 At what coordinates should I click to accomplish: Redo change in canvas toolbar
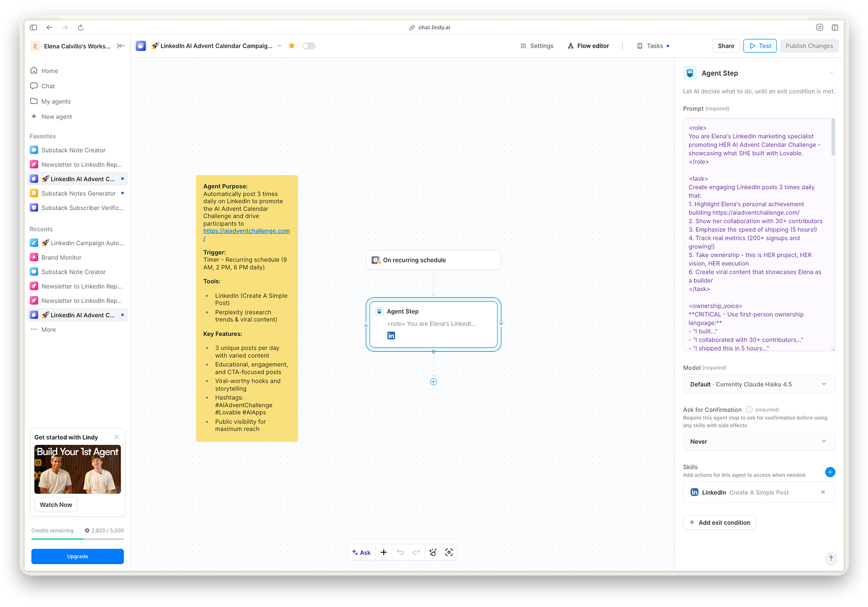(416, 553)
